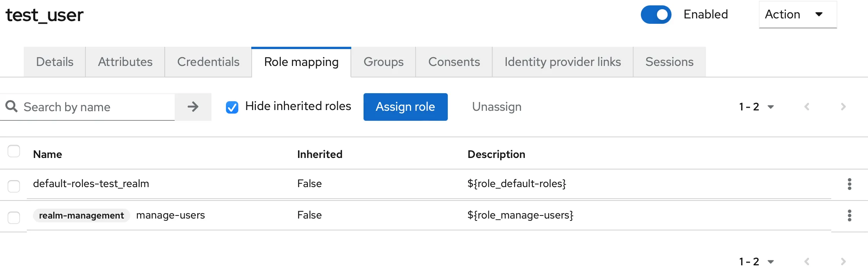Go to next page in bottom pagination
Screen dimensions: 868x273
[843, 261]
